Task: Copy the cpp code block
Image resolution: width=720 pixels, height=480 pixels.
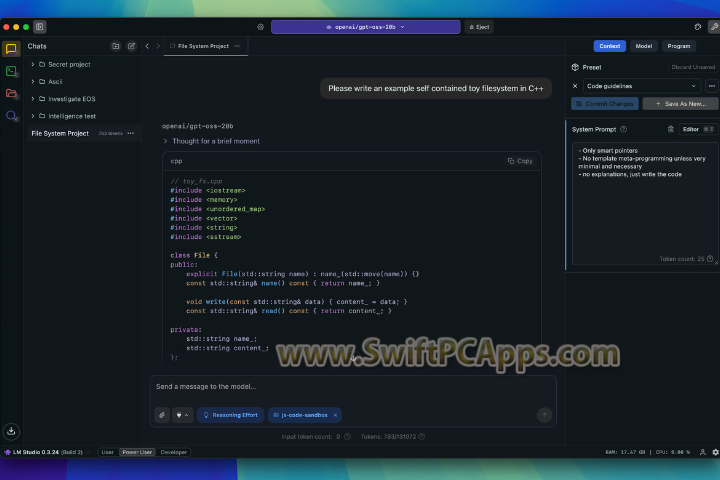Action: point(520,161)
